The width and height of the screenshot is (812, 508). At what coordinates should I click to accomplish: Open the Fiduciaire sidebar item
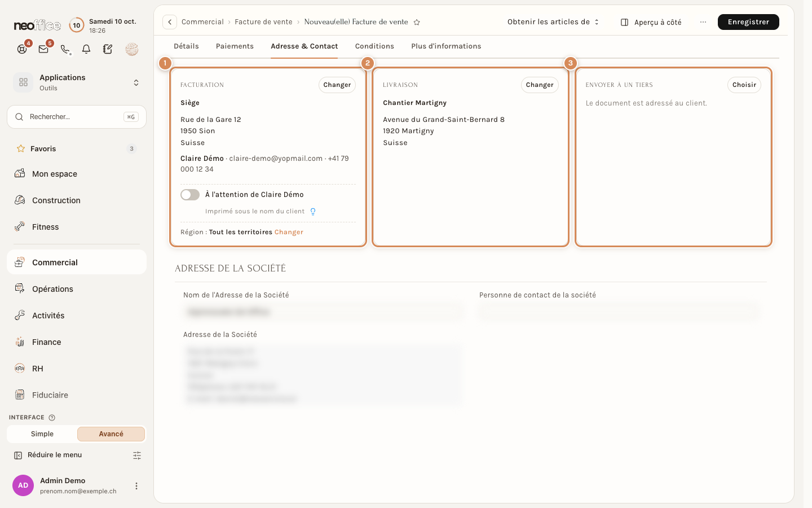pos(77,395)
